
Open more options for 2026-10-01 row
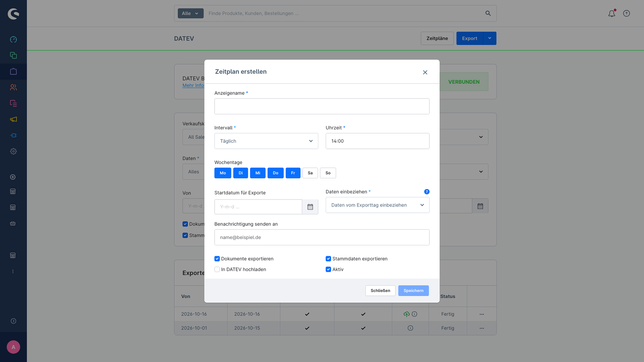pyautogui.click(x=482, y=328)
